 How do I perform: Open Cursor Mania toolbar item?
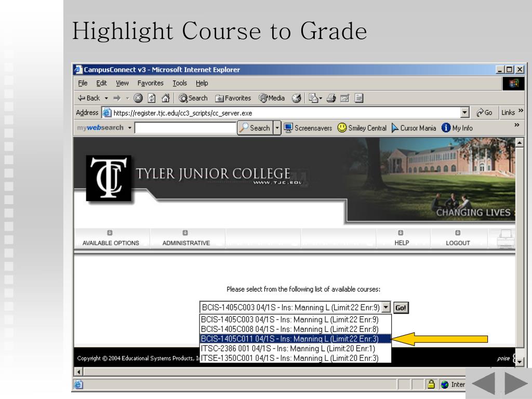point(414,128)
